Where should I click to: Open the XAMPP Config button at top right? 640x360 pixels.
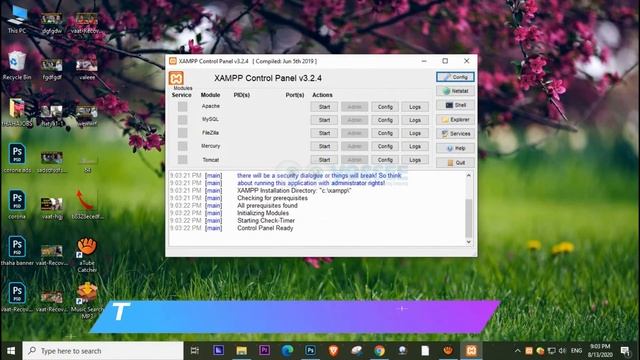point(455,77)
